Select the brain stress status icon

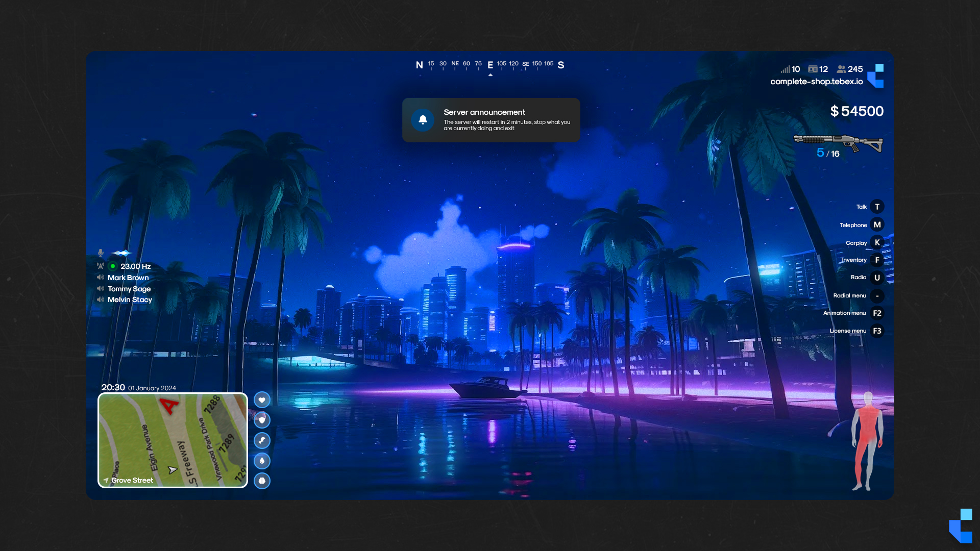pos(262,481)
